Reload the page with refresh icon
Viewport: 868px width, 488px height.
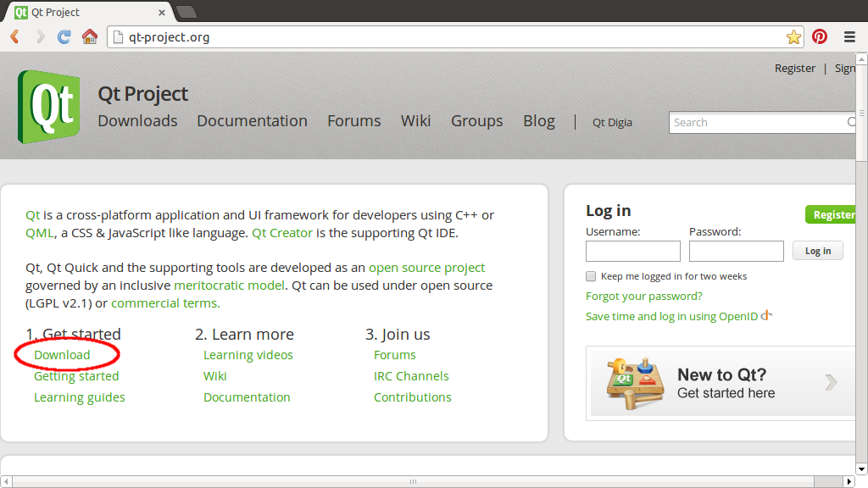[x=64, y=37]
